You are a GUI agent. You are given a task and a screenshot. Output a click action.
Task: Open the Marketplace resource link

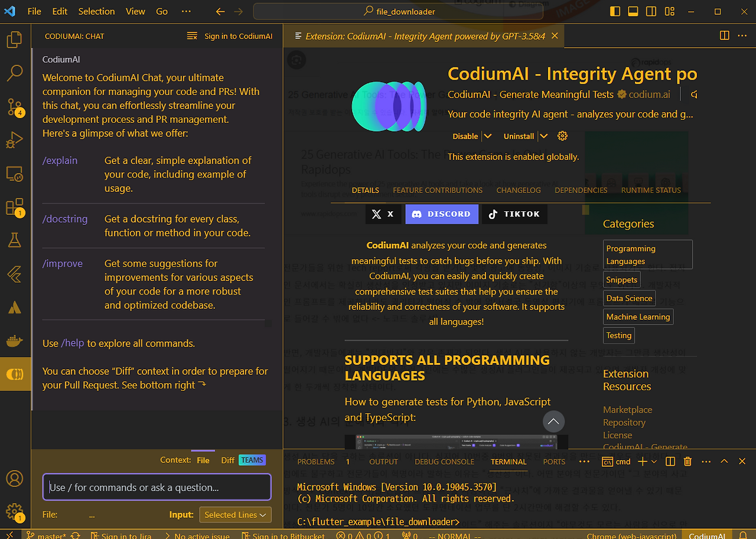[x=627, y=410]
